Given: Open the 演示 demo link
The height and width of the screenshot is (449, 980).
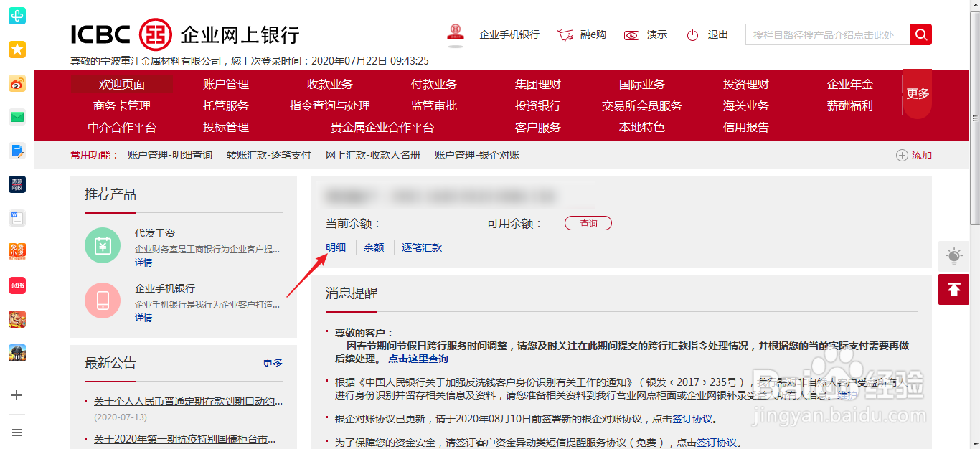Looking at the screenshot, I should (x=645, y=34).
